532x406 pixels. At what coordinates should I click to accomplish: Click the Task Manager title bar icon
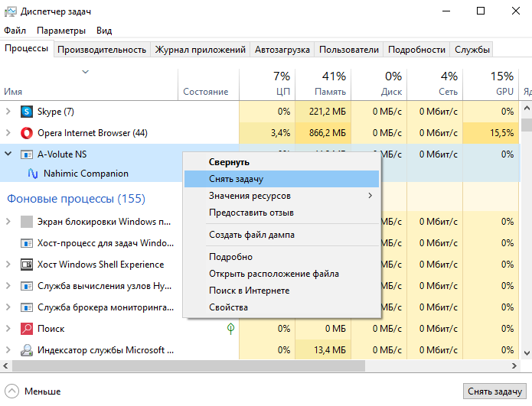click(x=10, y=11)
